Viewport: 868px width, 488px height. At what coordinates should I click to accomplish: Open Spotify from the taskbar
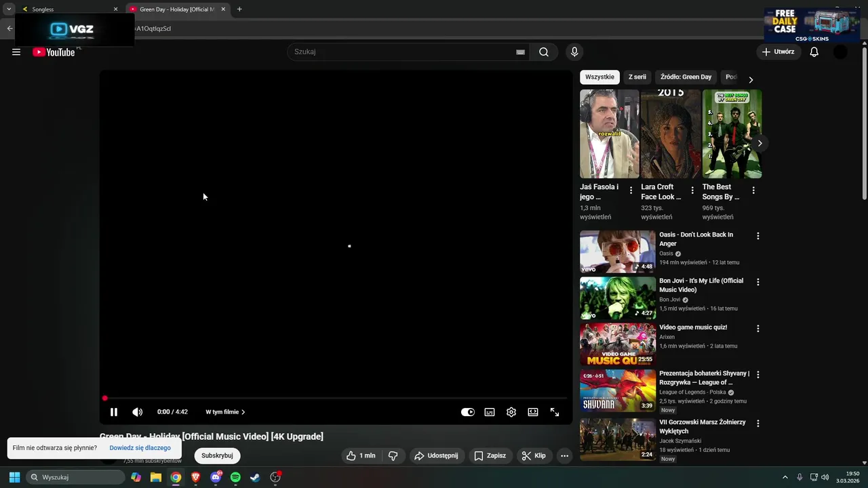tap(235, 477)
